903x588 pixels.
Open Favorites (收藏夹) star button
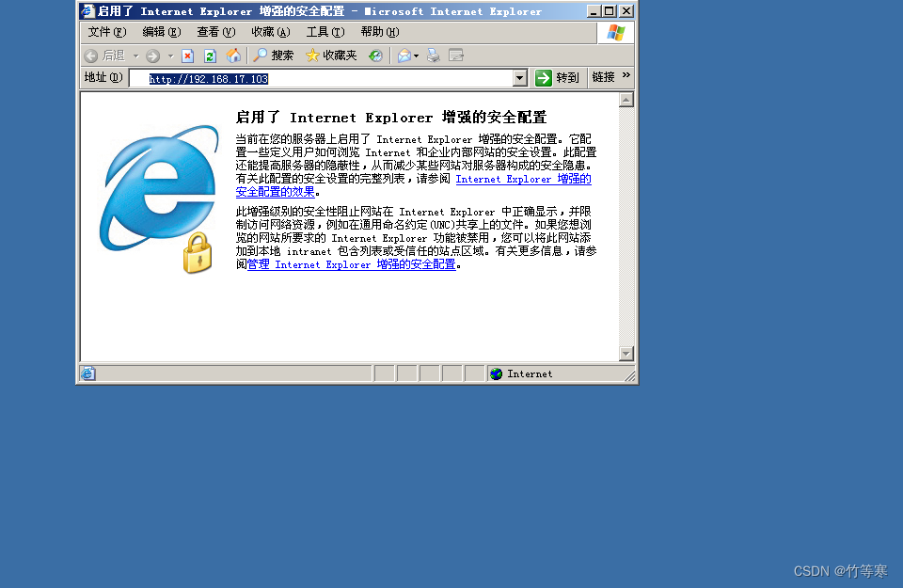[x=331, y=56]
